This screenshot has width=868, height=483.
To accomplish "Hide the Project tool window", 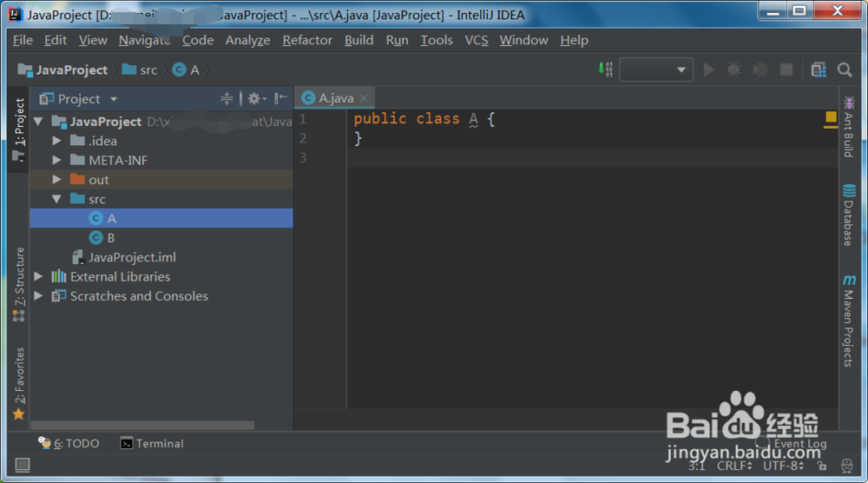I will point(280,98).
